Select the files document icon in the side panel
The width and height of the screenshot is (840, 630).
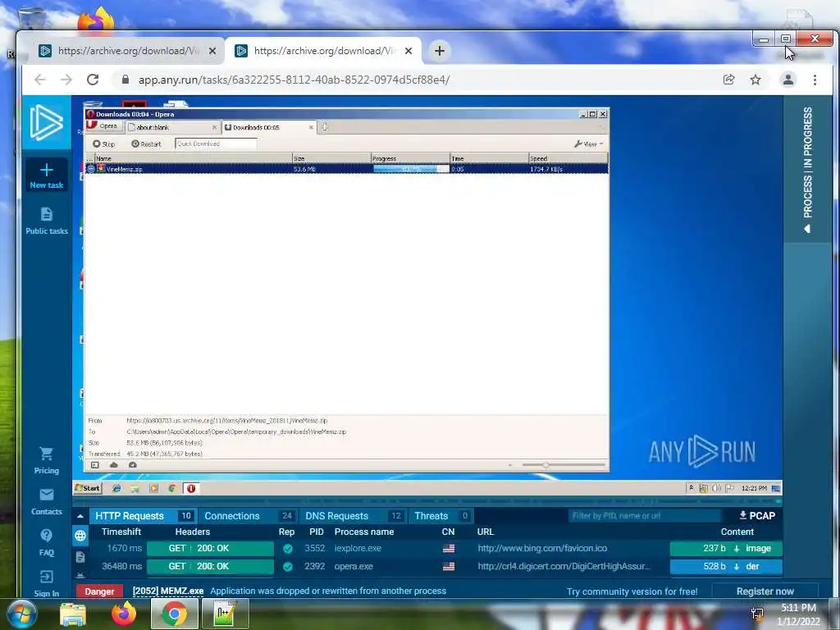click(x=80, y=557)
